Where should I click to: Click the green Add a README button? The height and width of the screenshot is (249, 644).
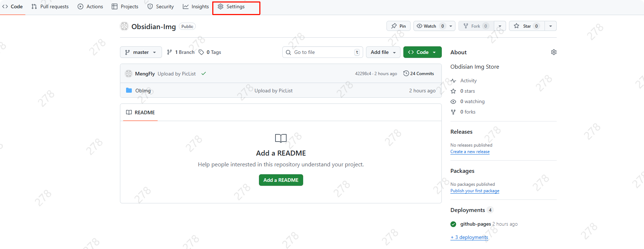click(281, 180)
